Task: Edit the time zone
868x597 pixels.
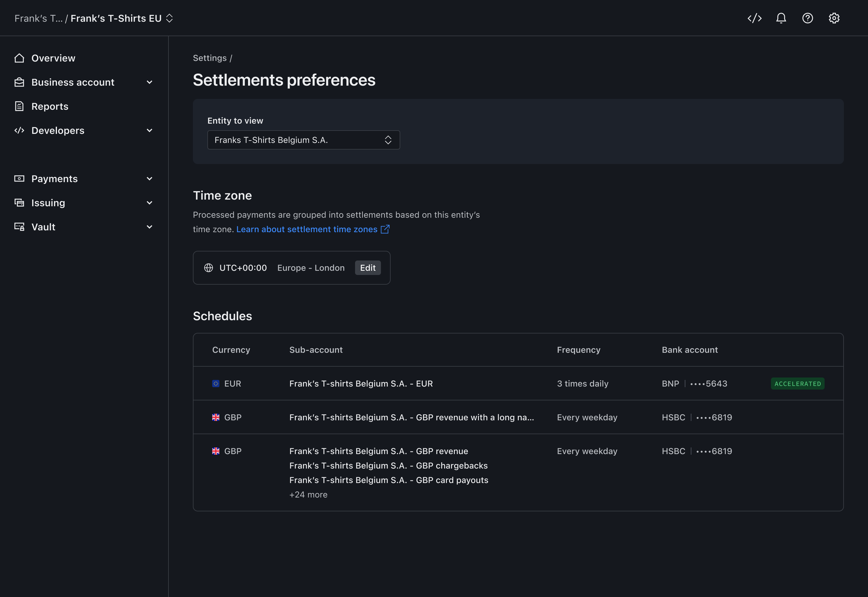Action: pos(368,268)
